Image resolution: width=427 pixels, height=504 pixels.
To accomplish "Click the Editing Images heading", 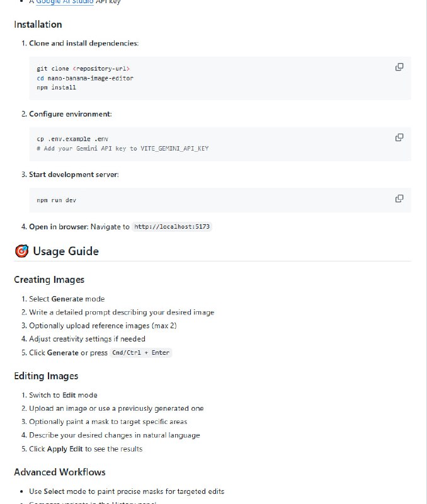I will (x=46, y=376).
